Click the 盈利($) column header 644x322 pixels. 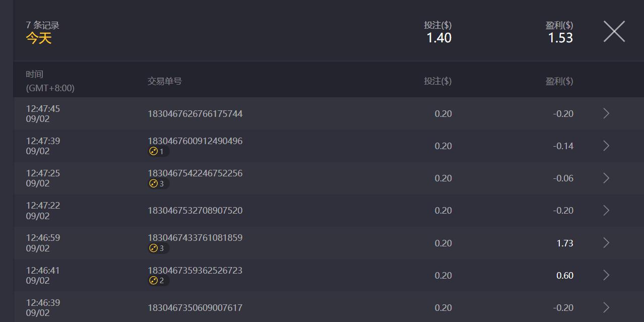click(x=559, y=81)
